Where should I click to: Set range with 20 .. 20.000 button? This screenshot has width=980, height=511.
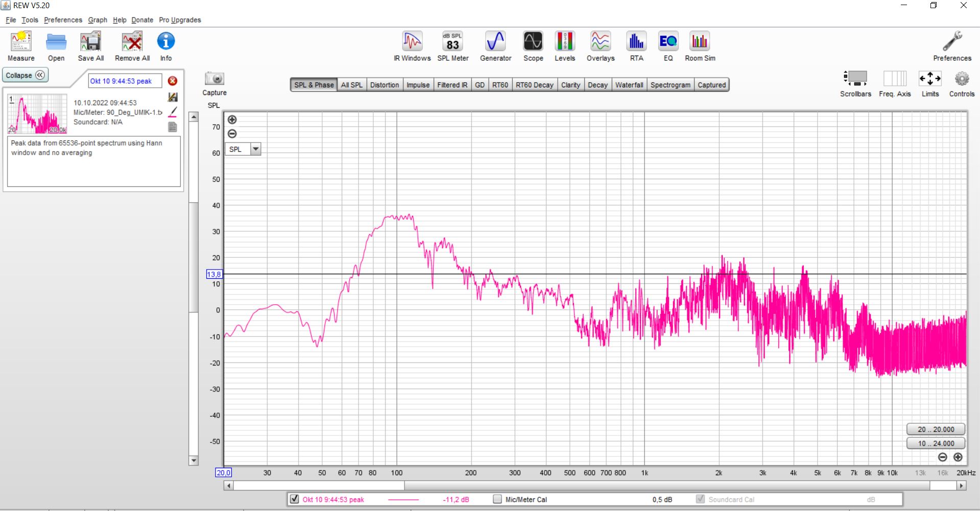[936, 429]
